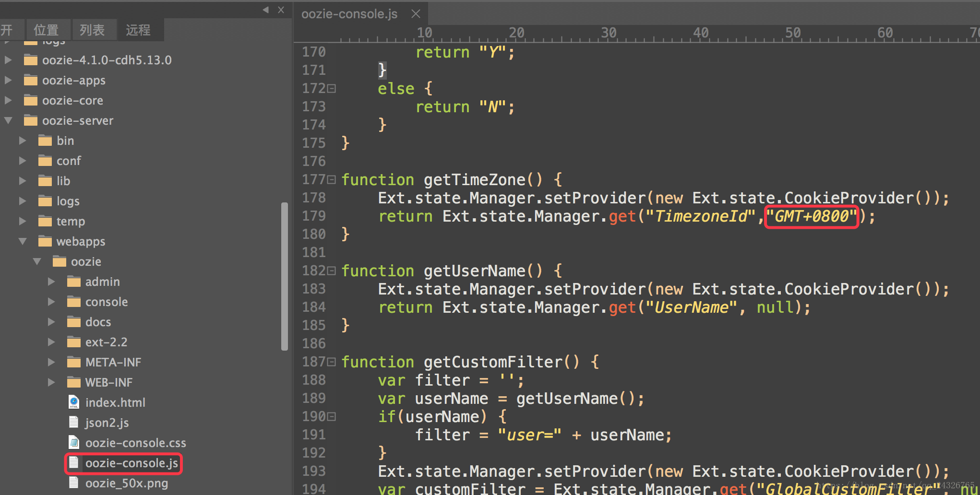Image resolution: width=980 pixels, height=495 pixels.
Task: Expand the oozie-apps folder
Action: [8, 80]
